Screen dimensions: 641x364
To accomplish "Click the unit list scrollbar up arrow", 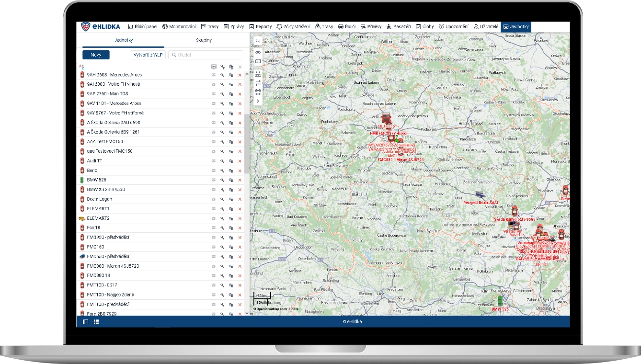I will click(x=247, y=74).
